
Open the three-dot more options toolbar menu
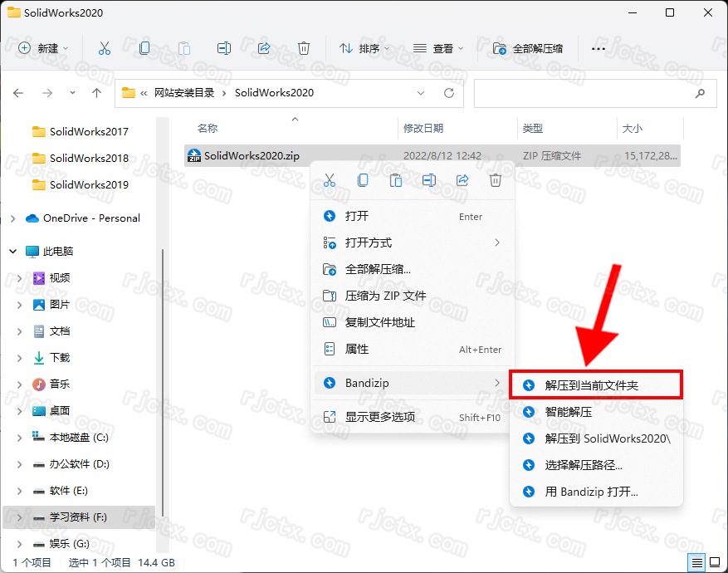[x=598, y=49]
